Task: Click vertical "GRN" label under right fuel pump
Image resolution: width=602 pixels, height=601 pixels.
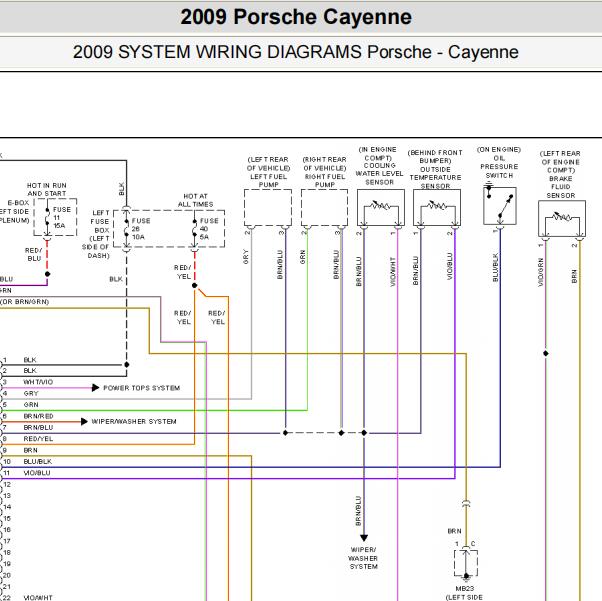Action: [x=303, y=257]
